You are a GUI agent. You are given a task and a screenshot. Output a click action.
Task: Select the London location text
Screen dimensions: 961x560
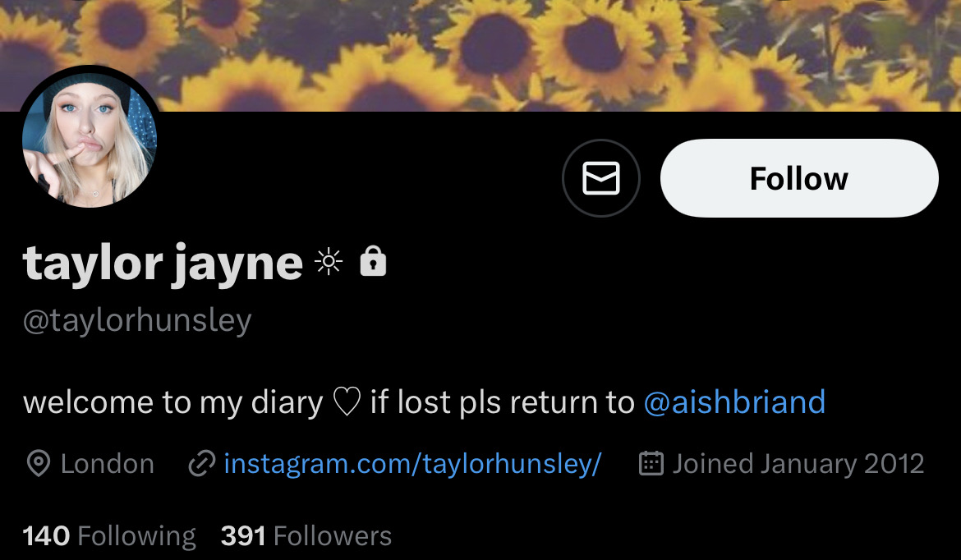pos(108,464)
